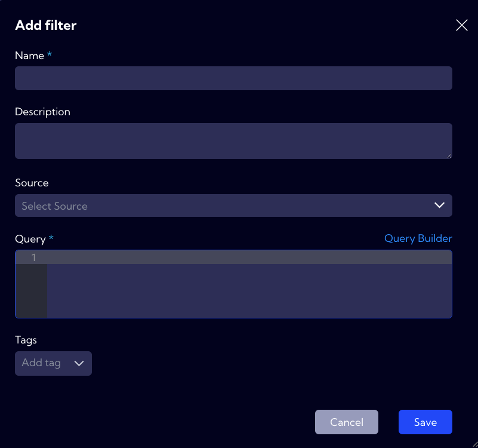Focus the Name text field
The width and height of the screenshot is (478, 448).
pyautogui.click(x=233, y=78)
